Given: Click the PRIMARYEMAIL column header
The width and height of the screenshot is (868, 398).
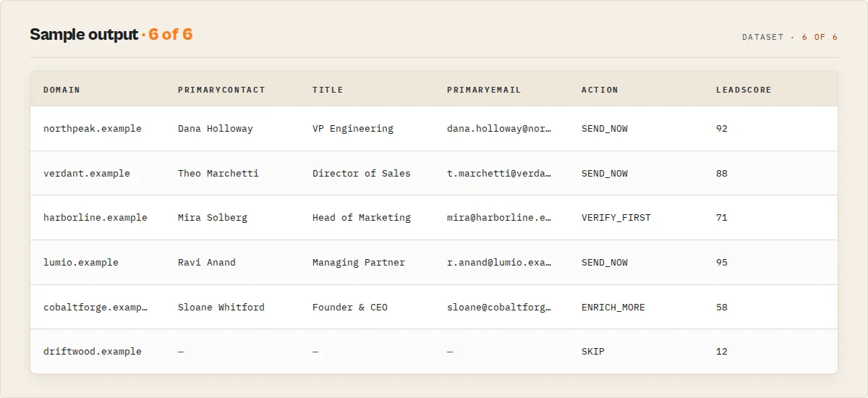Looking at the screenshot, I should click(x=484, y=90).
